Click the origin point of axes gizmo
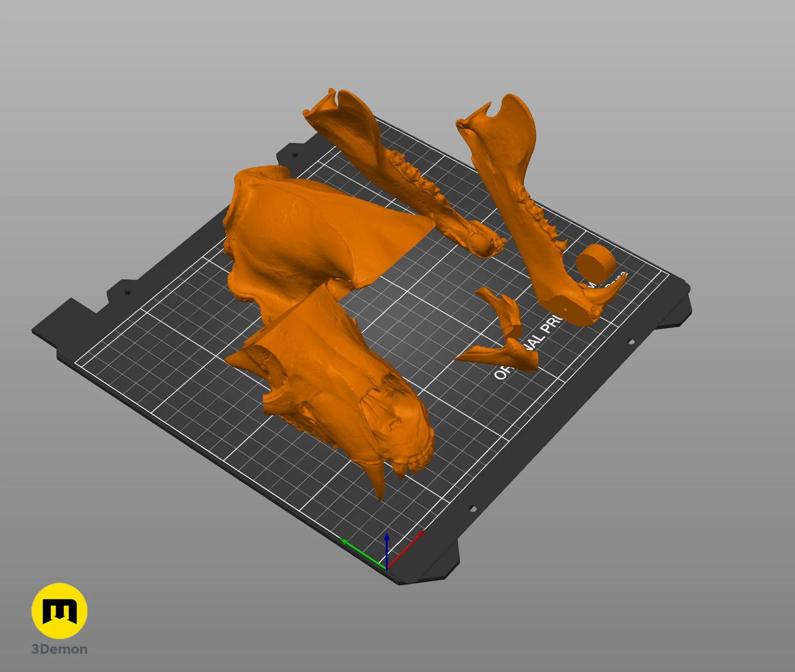795x672 pixels. 386,568
